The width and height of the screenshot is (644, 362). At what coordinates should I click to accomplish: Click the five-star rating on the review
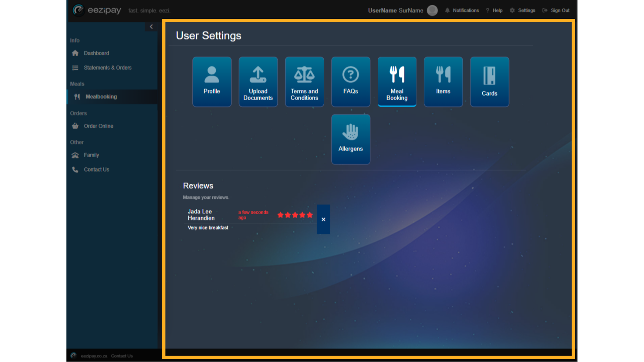click(295, 215)
